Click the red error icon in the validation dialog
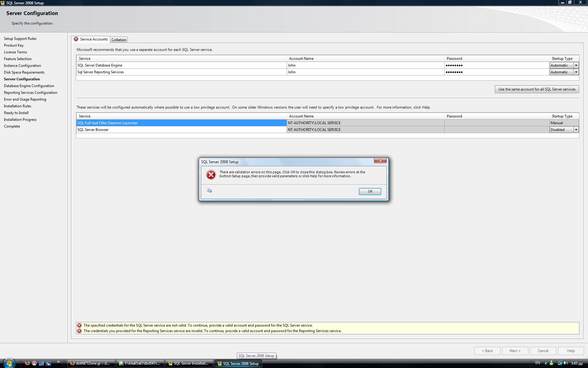This screenshot has height=368, width=588. click(x=211, y=174)
